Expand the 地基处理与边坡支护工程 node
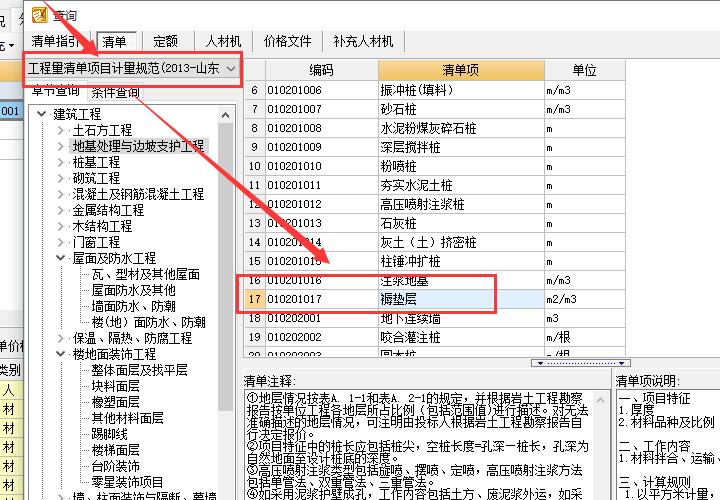Viewport: 720px width, 500px height. (x=61, y=146)
